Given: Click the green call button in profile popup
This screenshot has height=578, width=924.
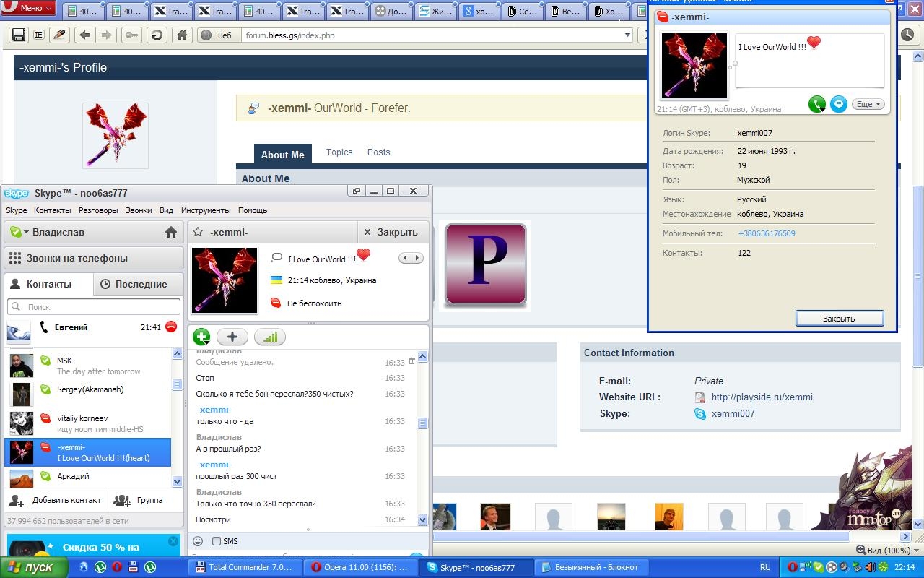Looking at the screenshot, I should (x=816, y=104).
